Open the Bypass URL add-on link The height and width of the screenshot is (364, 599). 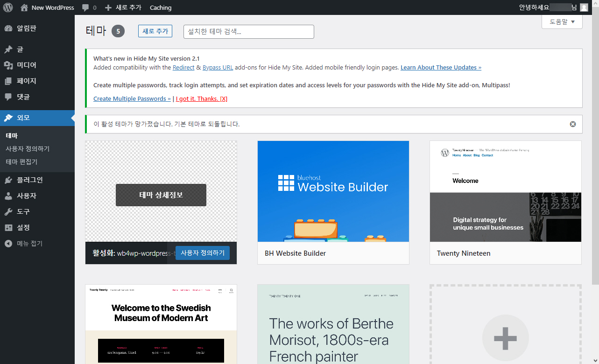pyautogui.click(x=218, y=68)
